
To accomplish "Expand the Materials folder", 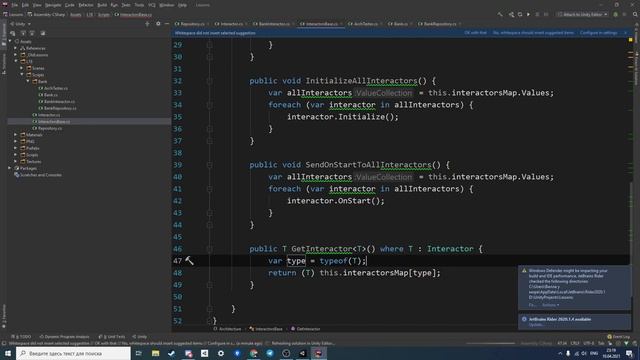I will tap(16, 135).
